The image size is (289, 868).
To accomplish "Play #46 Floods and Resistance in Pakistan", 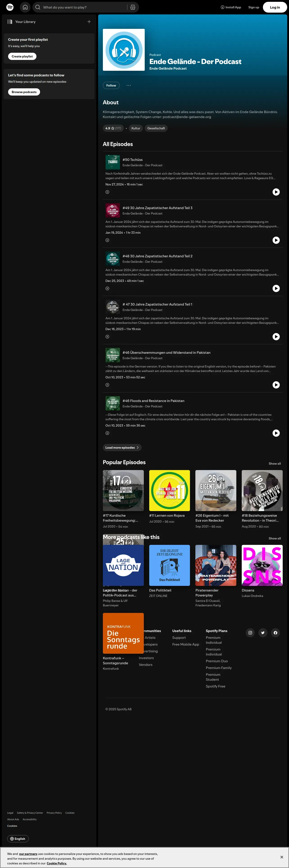I will coord(276,433).
